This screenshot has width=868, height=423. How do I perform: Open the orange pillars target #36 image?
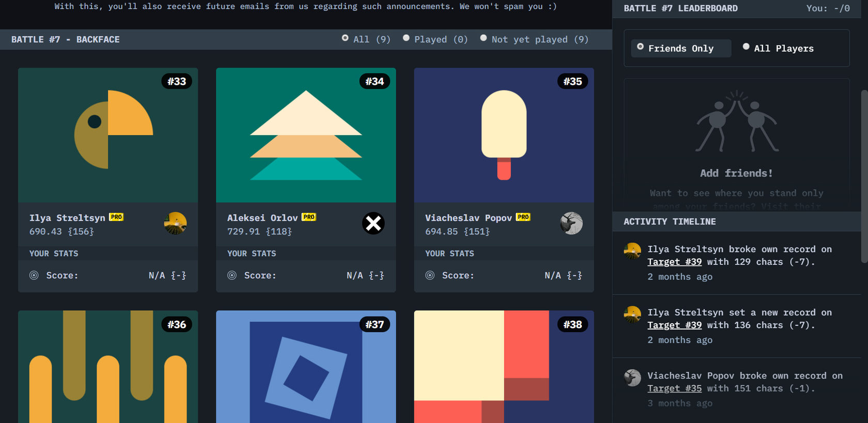(108, 367)
